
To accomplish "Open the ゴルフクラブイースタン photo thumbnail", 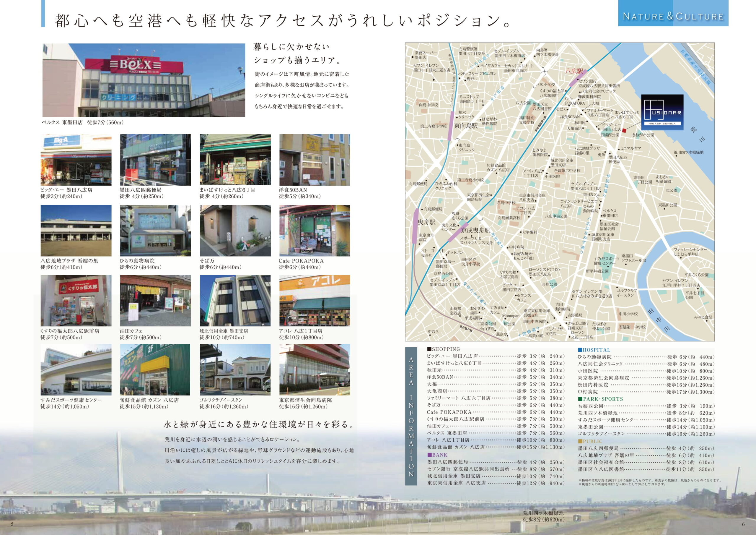I will (x=235, y=370).
